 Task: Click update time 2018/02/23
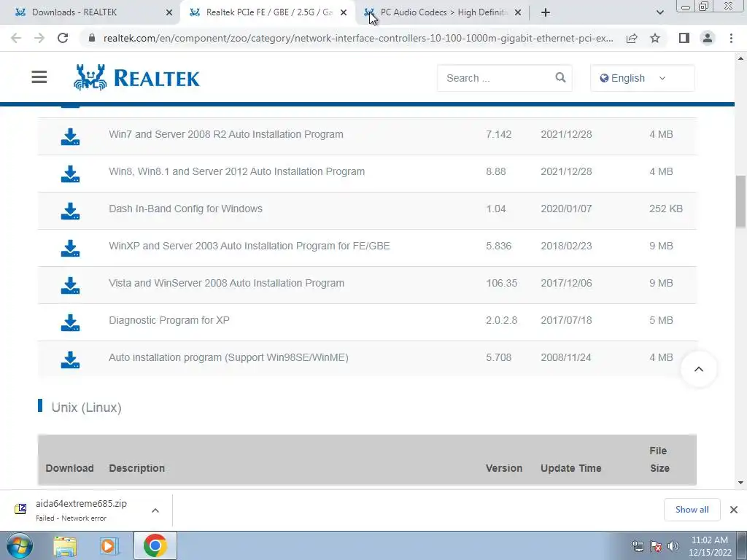point(566,246)
